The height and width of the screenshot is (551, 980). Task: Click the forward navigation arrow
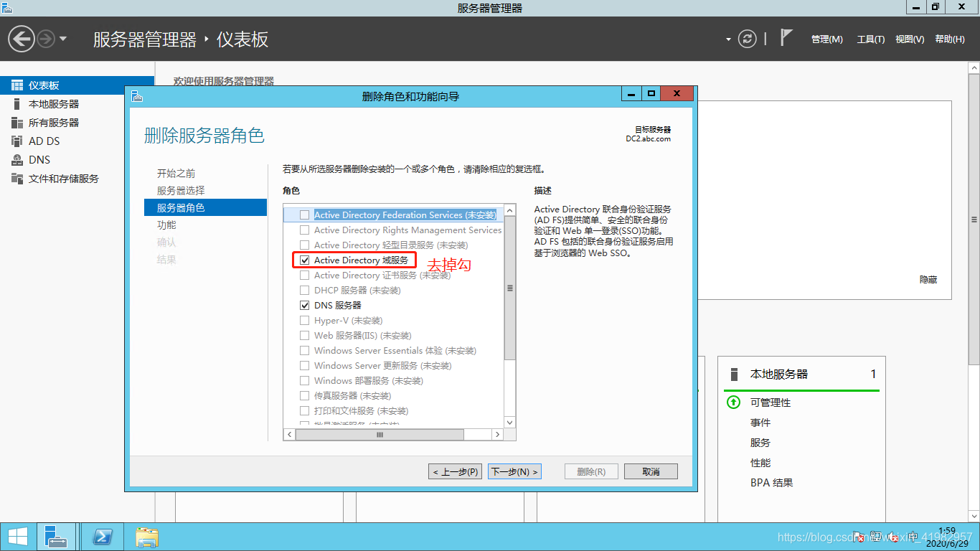tap(46, 39)
